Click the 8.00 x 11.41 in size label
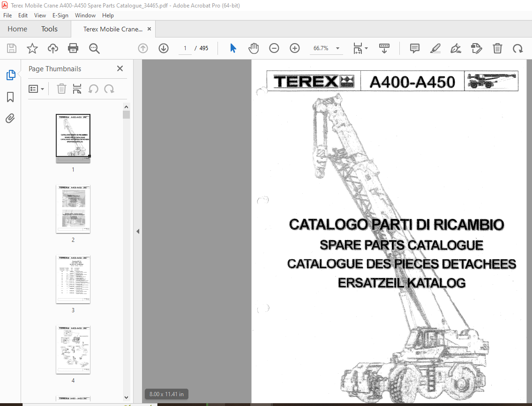Screen dimensions: 532x406 tap(166, 394)
